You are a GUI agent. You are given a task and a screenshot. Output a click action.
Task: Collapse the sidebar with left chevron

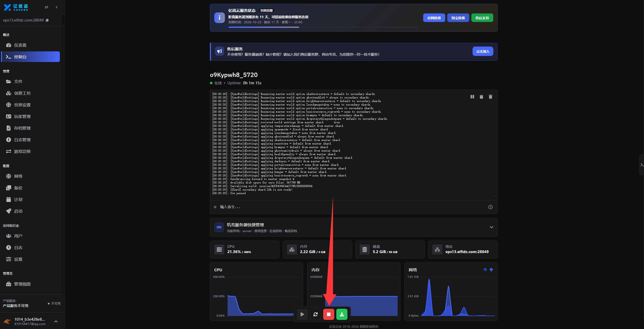pyautogui.click(x=56, y=7)
